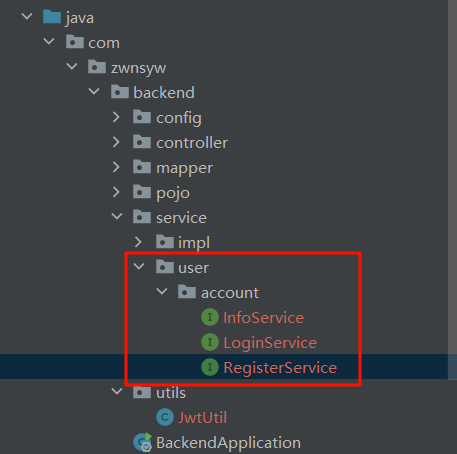Select the backend package label

coord(164,92)
